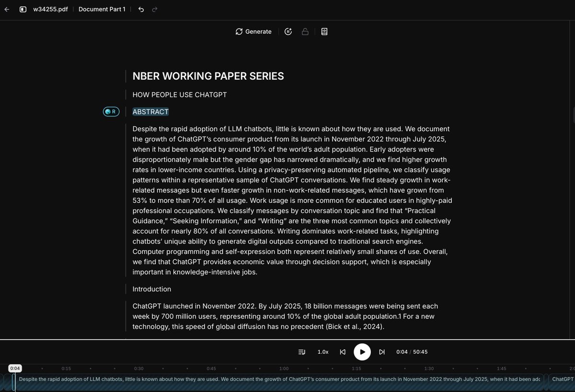Click the 0:04 / 50:45 time display
575x392 pixels.
pos(412,352)
